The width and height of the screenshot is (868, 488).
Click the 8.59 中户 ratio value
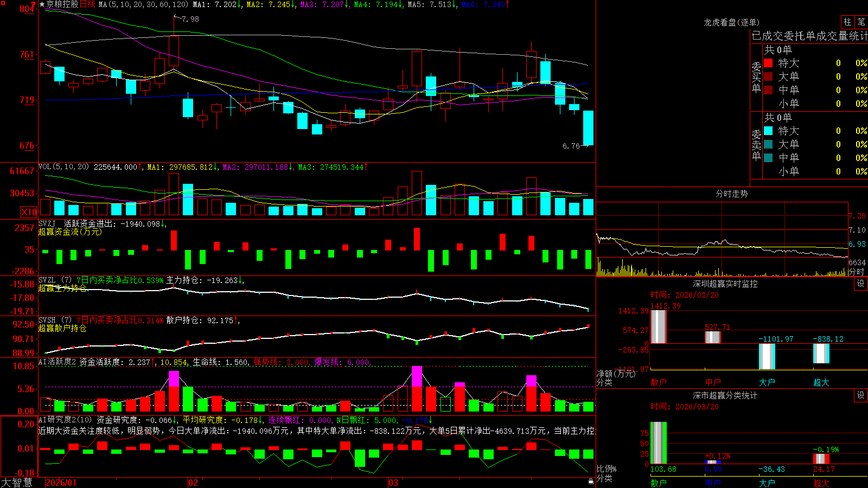713,469
